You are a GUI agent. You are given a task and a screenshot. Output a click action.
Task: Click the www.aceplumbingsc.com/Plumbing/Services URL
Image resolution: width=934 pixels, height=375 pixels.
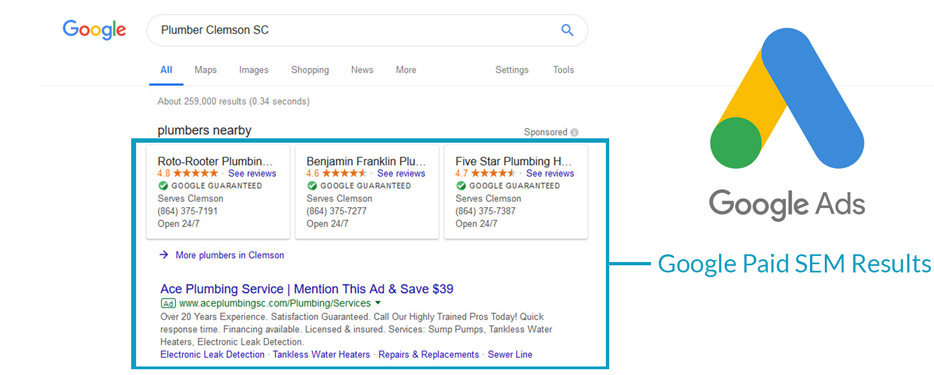click(275, 303)
